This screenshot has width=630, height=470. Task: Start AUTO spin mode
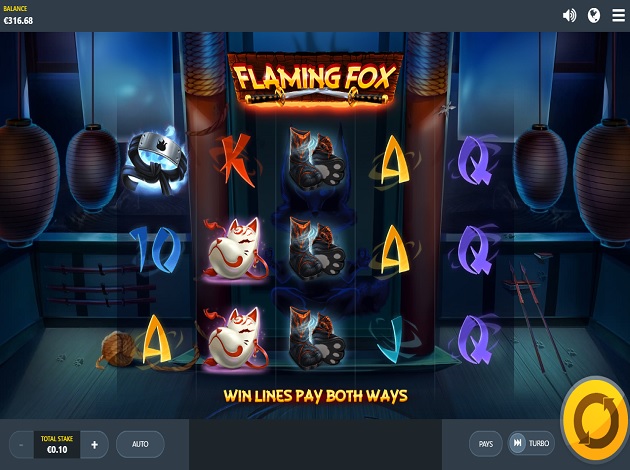point(140,444)
